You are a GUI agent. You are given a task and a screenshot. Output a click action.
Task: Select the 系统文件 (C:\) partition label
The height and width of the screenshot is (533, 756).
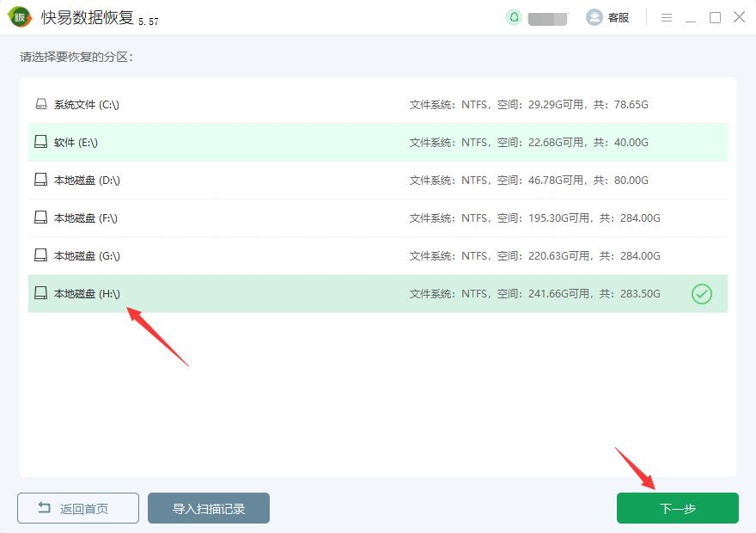(86, 105)
